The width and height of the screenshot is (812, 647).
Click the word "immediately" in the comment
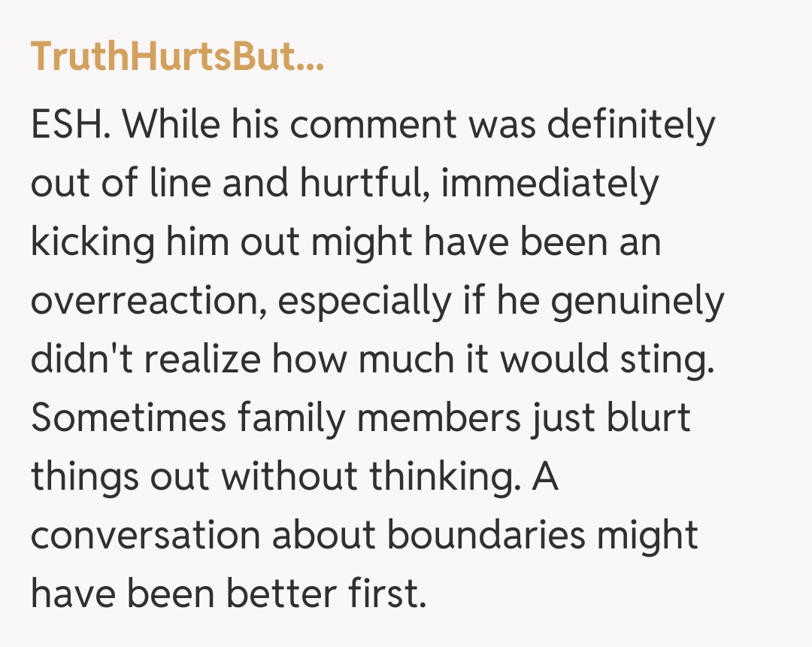(550, 184)
